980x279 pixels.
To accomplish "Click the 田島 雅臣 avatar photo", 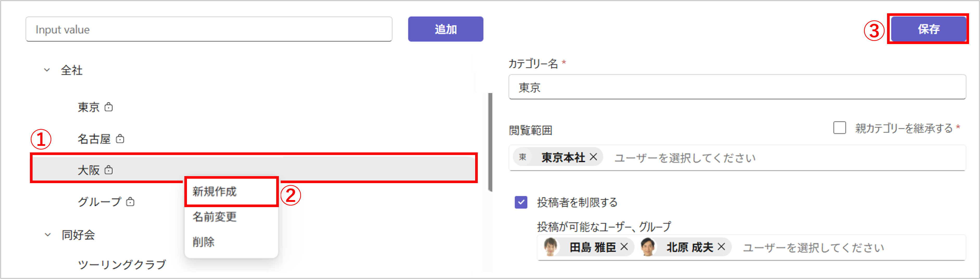I will point(550,247).
